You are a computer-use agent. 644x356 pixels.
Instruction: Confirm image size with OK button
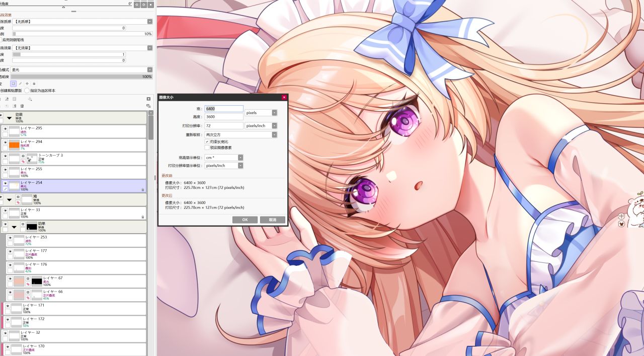245,220
